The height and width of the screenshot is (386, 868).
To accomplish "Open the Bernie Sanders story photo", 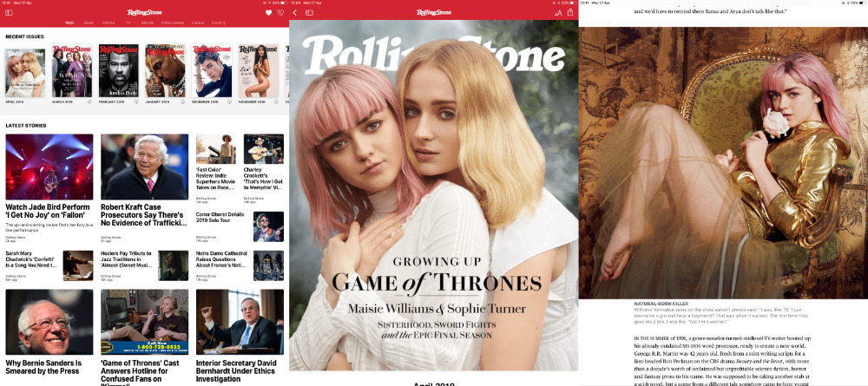I will point(49,322).
